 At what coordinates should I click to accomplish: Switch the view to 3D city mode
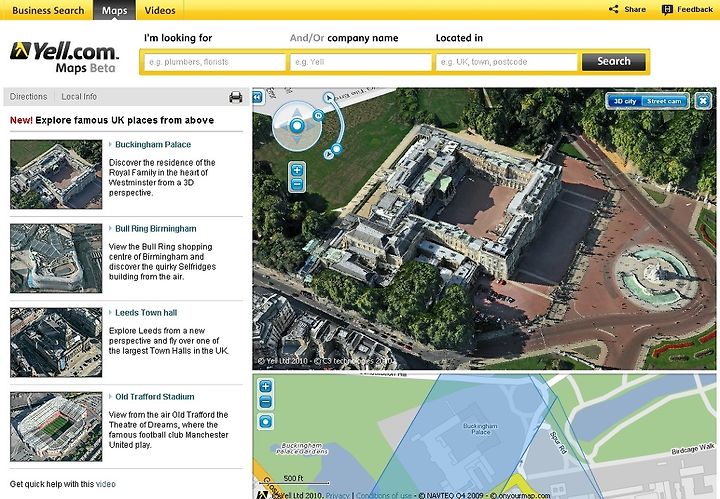[x=624, y=101]
